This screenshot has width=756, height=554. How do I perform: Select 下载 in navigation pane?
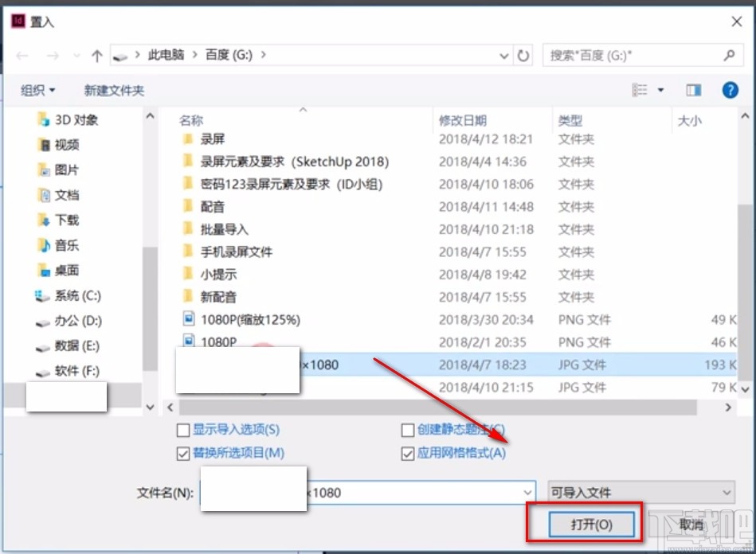58,220
